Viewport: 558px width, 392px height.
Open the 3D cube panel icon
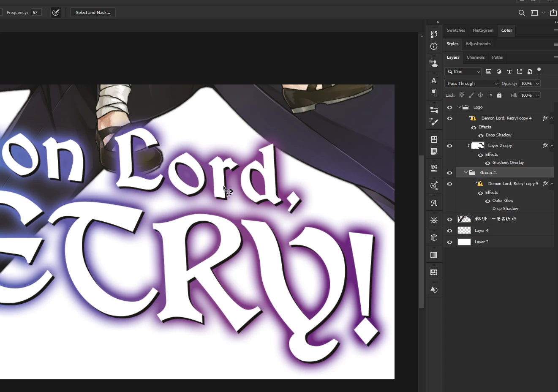[434, 237]
